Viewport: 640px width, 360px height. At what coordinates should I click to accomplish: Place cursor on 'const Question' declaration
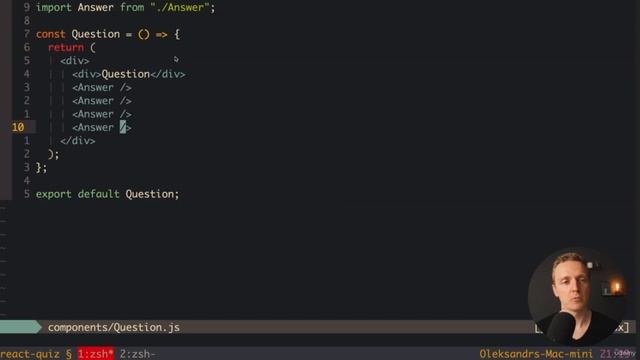point(78,34)
